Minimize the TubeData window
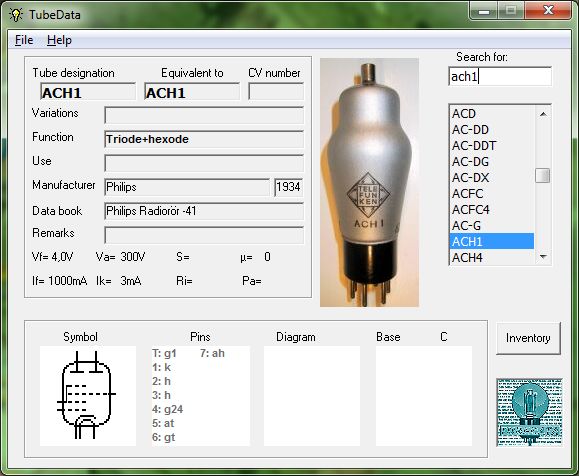The image size is (579, 476). (484, 11)
